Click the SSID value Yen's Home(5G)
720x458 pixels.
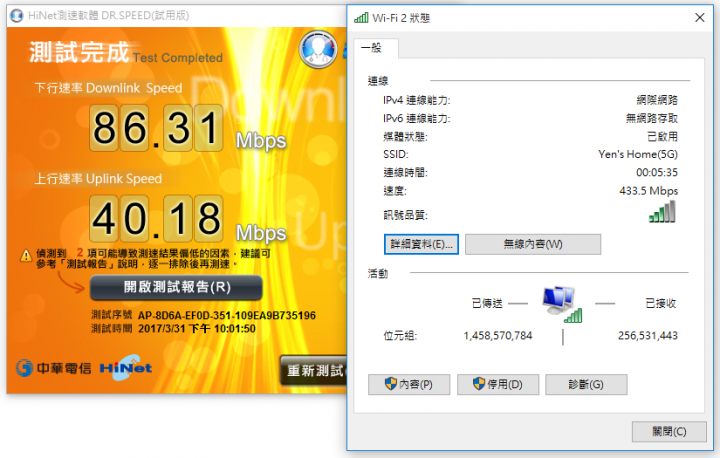click(638, 154)
